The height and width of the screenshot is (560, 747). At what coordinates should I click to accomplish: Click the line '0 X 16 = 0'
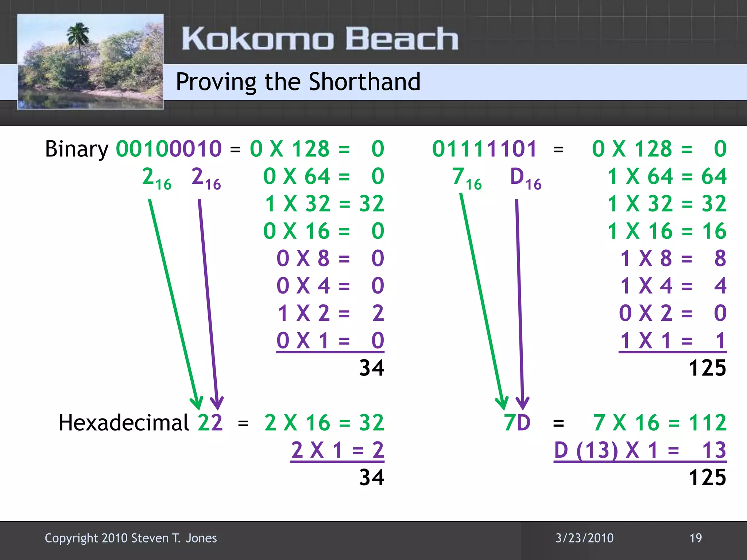324,231
